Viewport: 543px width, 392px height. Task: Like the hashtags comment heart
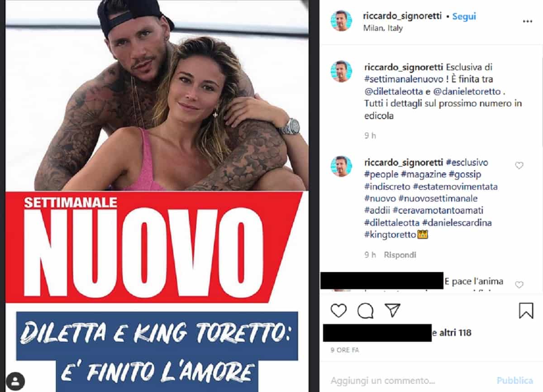tap(519, 166)
